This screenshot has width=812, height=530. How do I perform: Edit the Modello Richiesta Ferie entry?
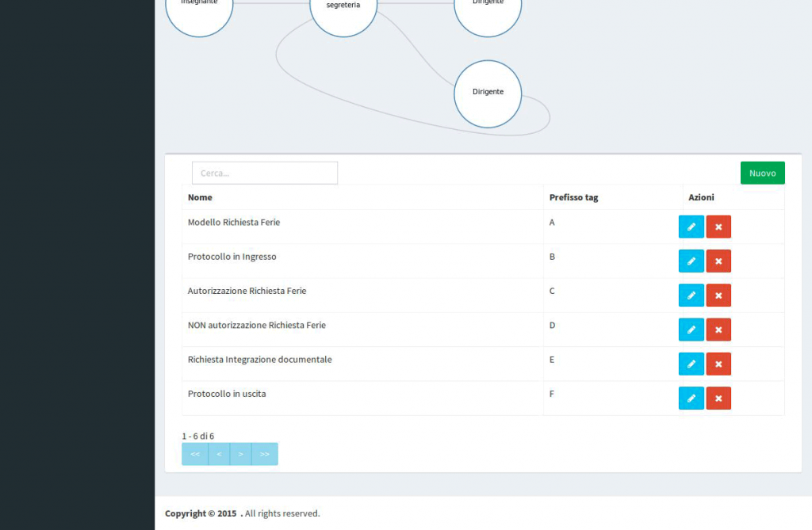691,227
